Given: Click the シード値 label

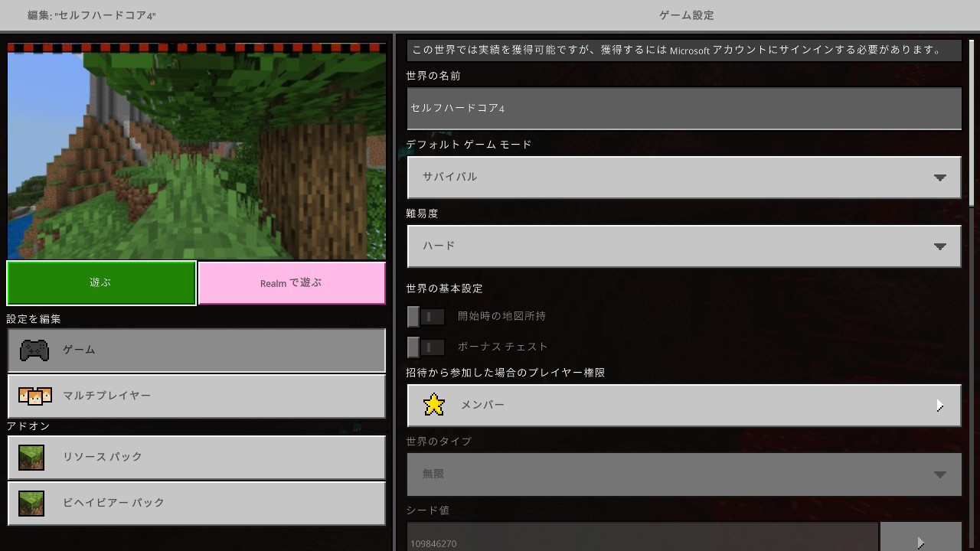Looking at the screenshot, I should 427,510.
